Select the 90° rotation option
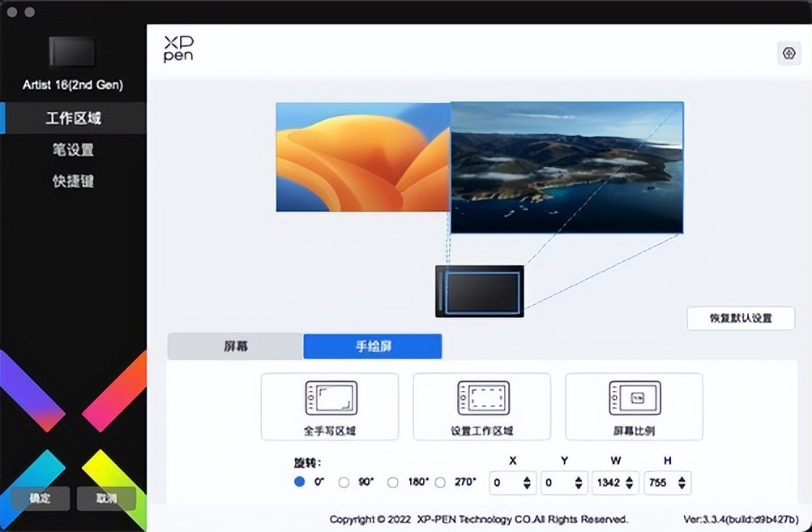This screenshot has width=812, height=532. 346,482
